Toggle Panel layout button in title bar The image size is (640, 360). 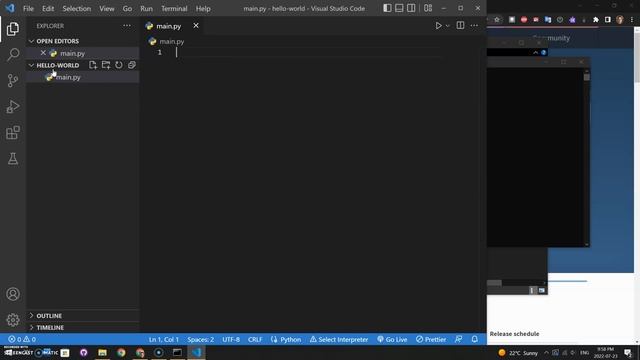[x=399, y=8]
